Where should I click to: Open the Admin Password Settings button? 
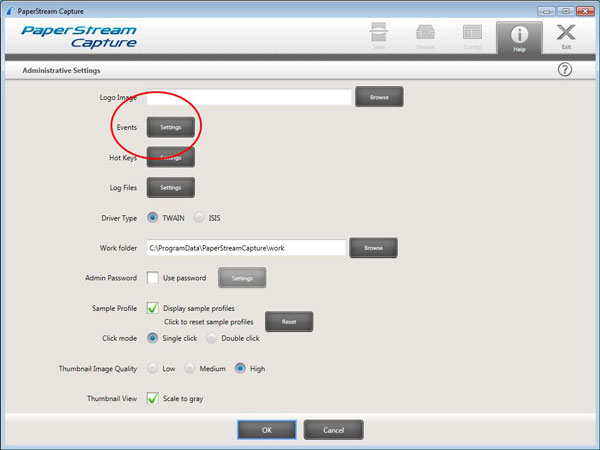pos(242,278)
